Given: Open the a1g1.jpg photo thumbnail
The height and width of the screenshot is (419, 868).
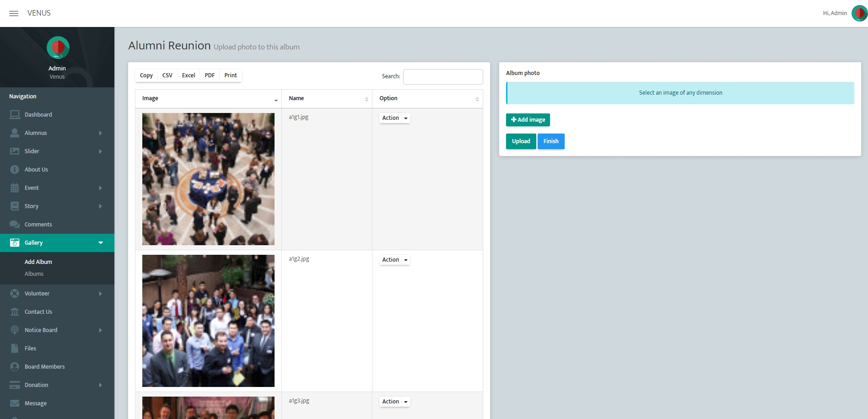Looking at the screenshot, I should pos(208,179).
